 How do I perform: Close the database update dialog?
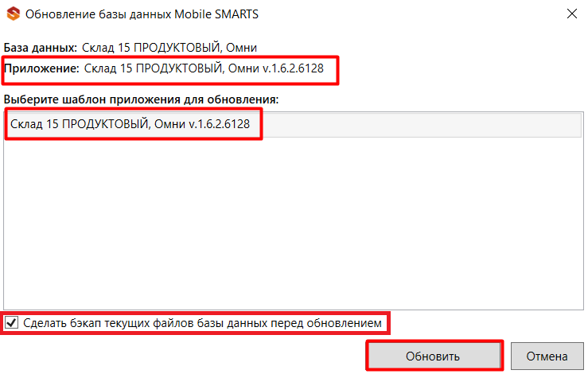pyautogui.click(x=571, y=14)
